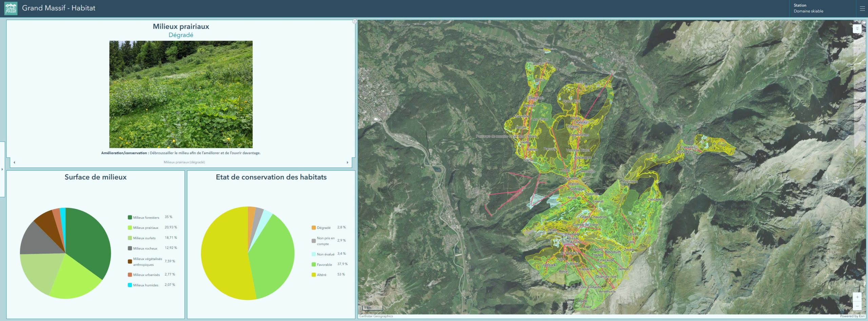Expand the left sidebar panel arrow
Screen dimensions: 868x321
click(2, 169)
